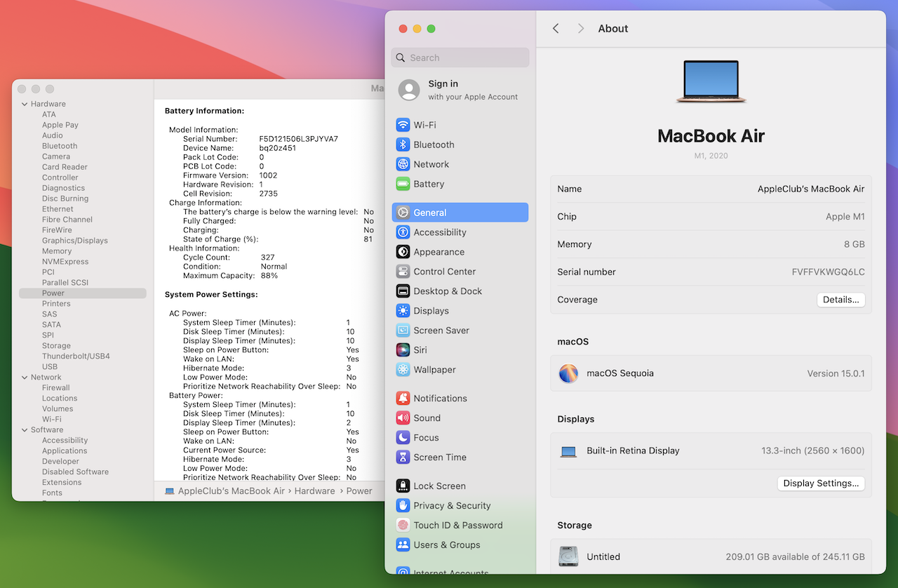Image resolution: width=898 pixels, height=588 pixels.
Task: Open Users & Groups settings
Action: tap(460, 545)
